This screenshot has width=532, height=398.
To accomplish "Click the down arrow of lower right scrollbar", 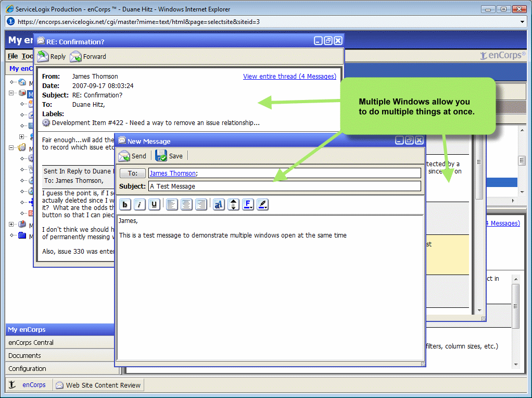I will point(516,365).
